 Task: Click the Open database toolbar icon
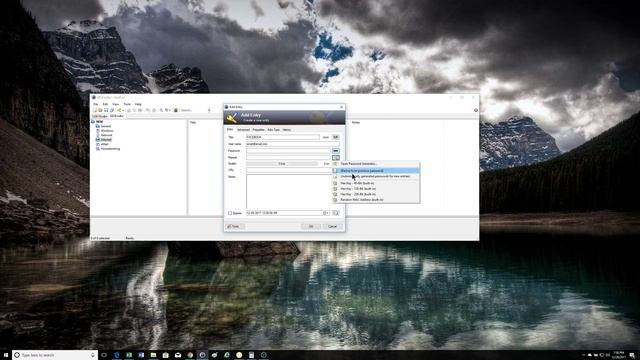pos(100,110)
